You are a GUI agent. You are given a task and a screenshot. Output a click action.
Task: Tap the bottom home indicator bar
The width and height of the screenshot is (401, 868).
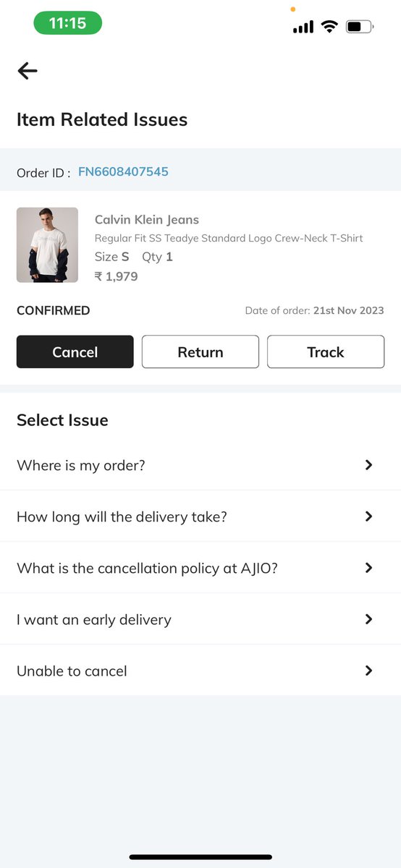200,856
